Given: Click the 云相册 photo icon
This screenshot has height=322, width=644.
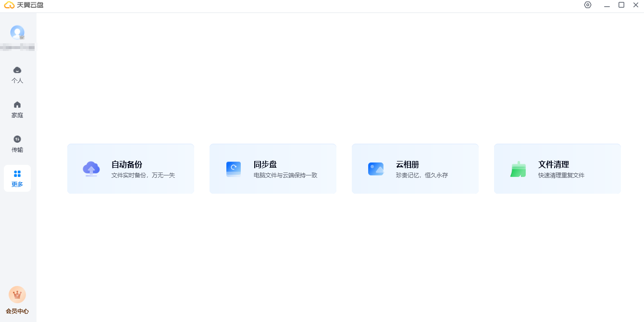Looking at the screenshot, I should tap(376, 169).
